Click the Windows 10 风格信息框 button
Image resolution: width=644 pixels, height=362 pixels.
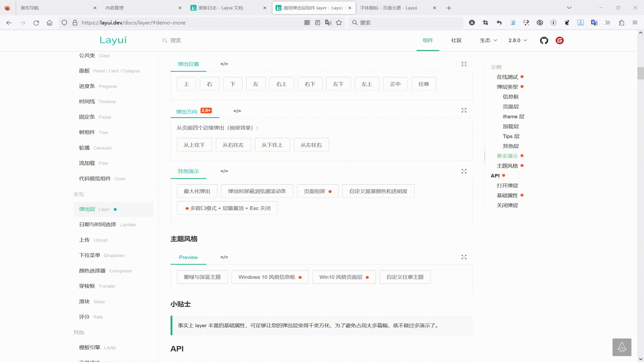[270, 277]
